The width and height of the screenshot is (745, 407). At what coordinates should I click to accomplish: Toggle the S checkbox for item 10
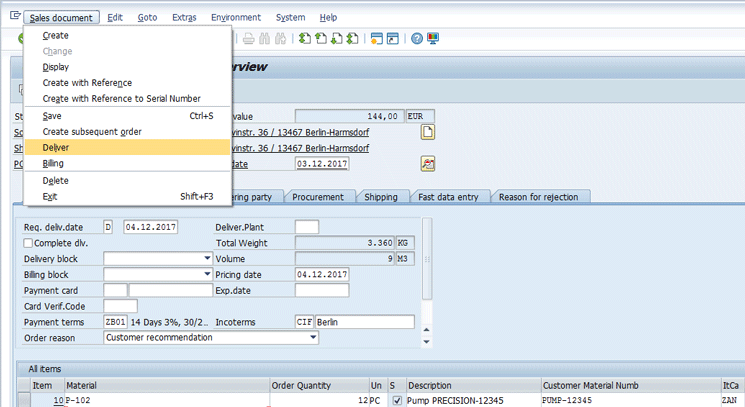397,400
